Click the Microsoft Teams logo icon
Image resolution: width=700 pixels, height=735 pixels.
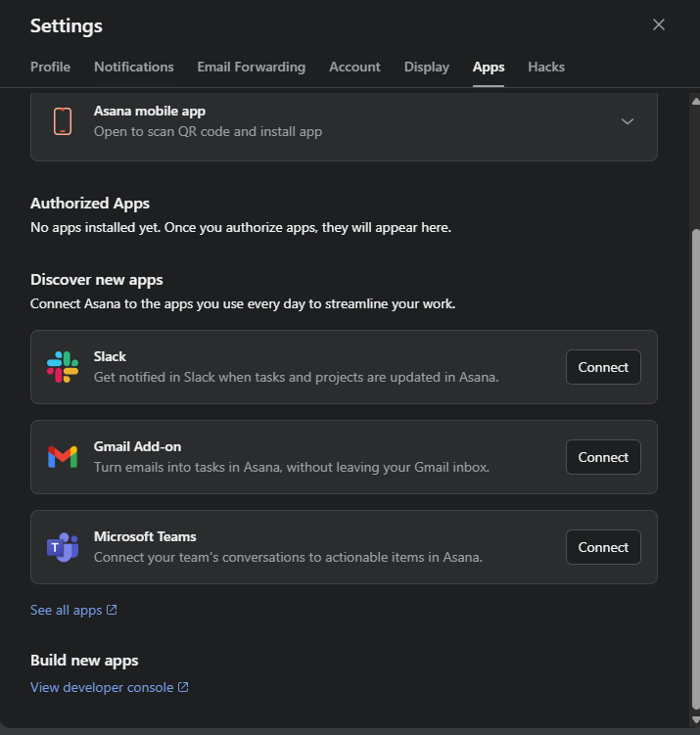63,547
